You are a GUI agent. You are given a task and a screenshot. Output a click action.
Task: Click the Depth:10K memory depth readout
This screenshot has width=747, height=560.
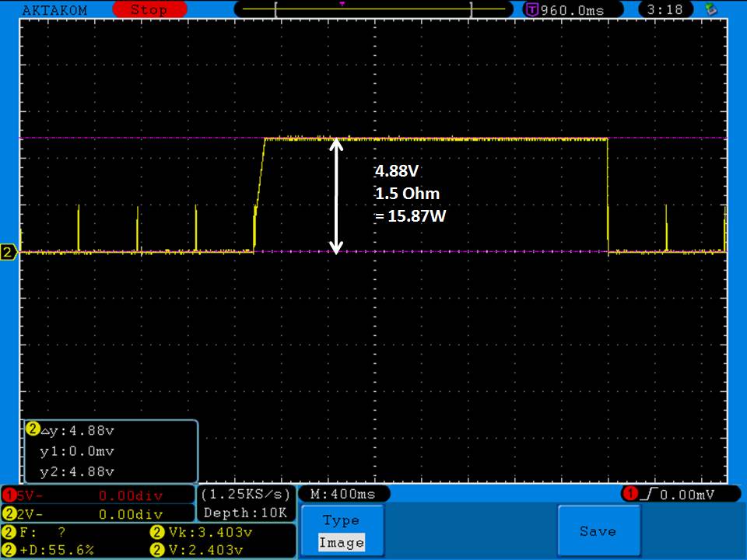coord(245,513)
